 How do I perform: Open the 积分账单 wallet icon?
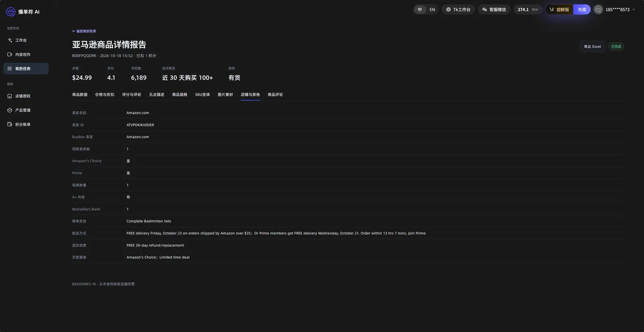point(10,124)
